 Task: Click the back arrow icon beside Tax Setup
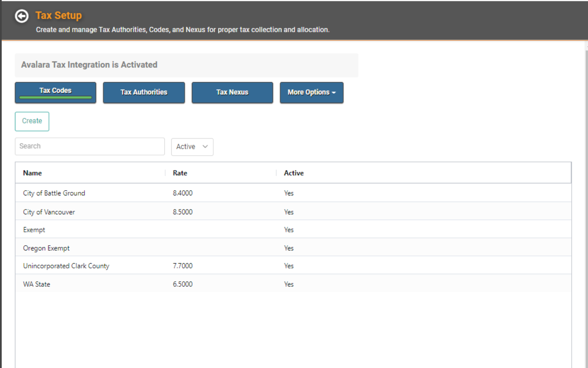click(x=21, y=16)
